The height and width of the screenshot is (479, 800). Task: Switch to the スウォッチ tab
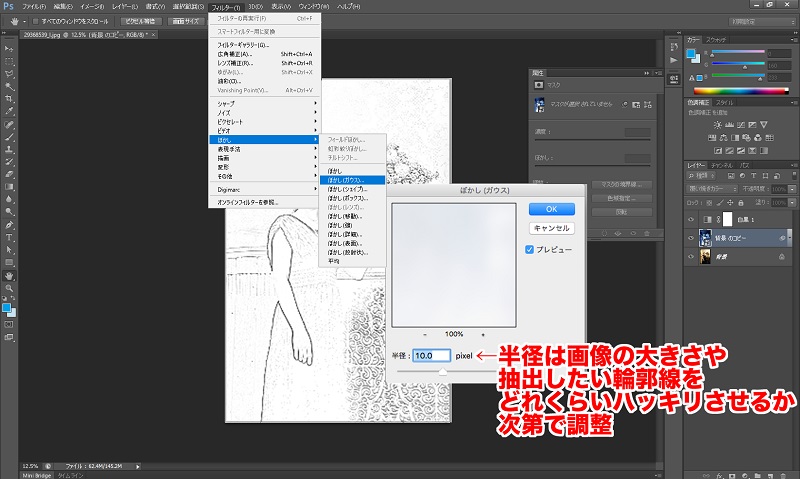click(x=716, y=39)
